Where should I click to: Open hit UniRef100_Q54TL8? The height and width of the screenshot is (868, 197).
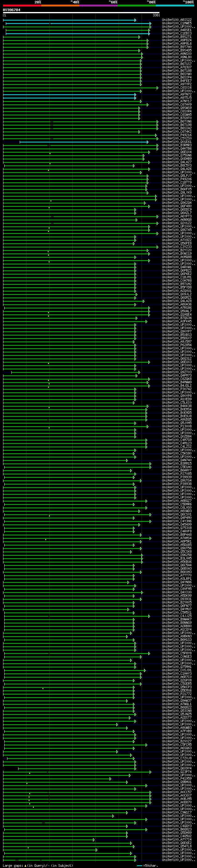click(x=177, y=846)
